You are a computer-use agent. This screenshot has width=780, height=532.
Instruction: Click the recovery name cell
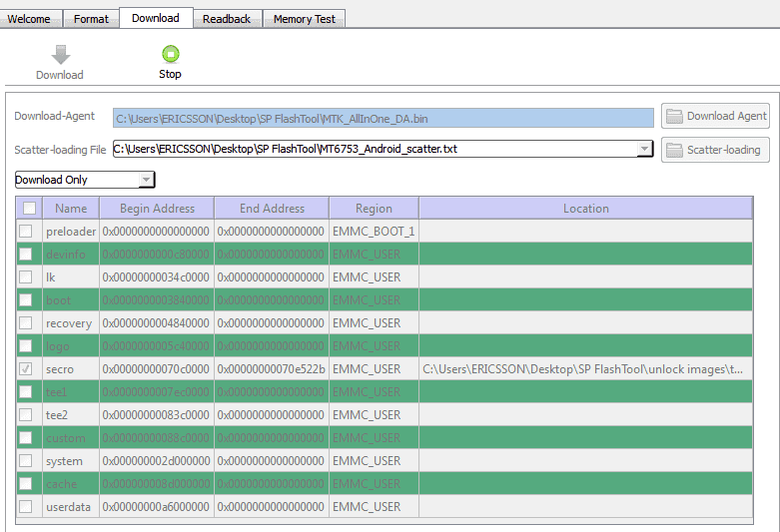click(71, 323)
